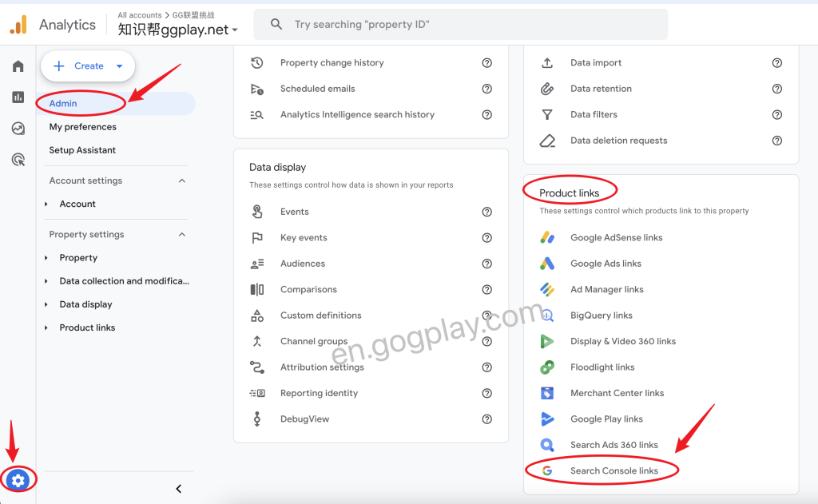Click the Google Play icon
818x504 pixels.
tap(547, 419)
